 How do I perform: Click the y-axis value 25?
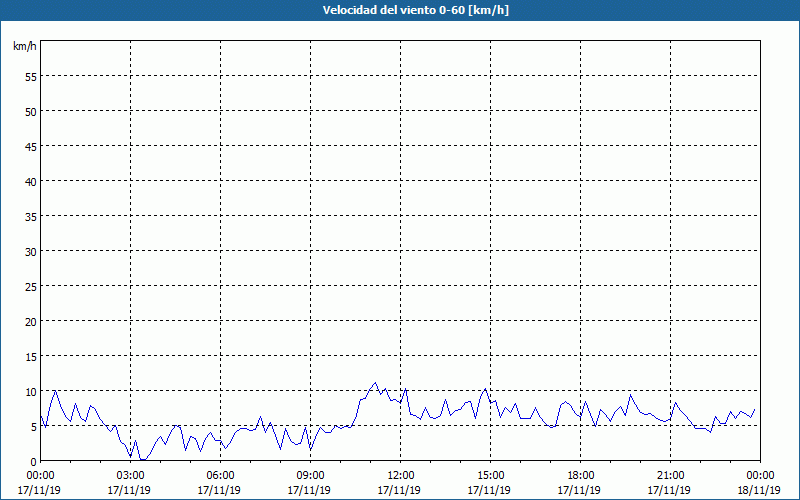(31, 286)
